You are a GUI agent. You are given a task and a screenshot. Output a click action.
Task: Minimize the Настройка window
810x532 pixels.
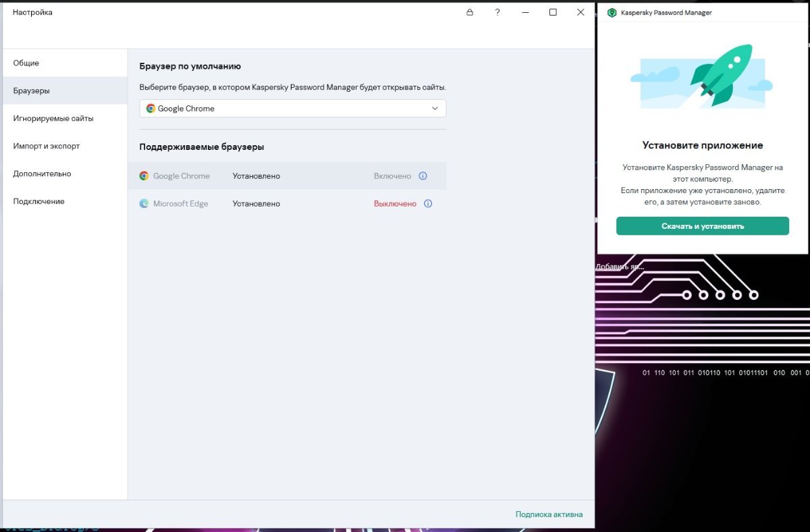point(525,12)
